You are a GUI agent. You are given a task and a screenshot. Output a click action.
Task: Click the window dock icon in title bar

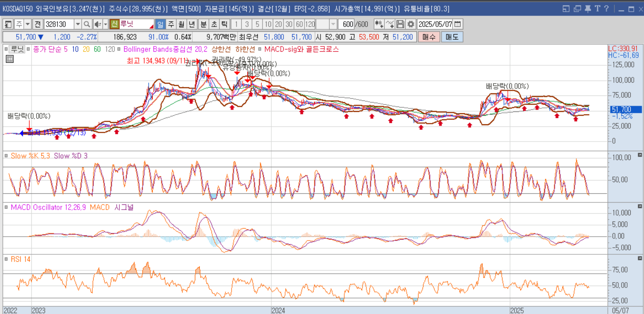[566, 9]
